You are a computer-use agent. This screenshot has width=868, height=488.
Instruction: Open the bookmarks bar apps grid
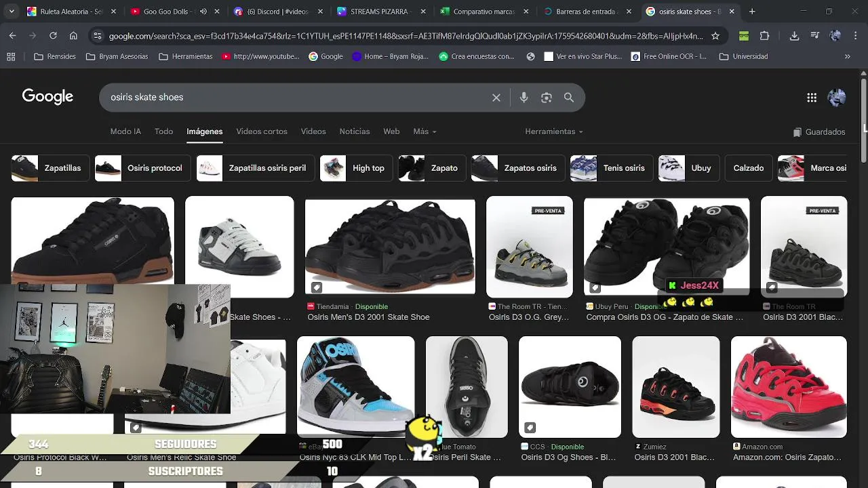(11, 56)
